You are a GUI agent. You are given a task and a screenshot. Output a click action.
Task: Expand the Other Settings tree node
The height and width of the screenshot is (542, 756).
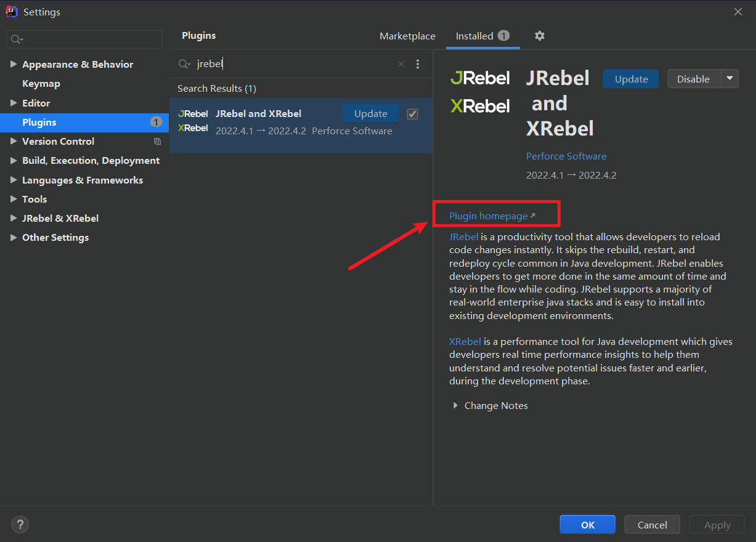tap(14, 237)
